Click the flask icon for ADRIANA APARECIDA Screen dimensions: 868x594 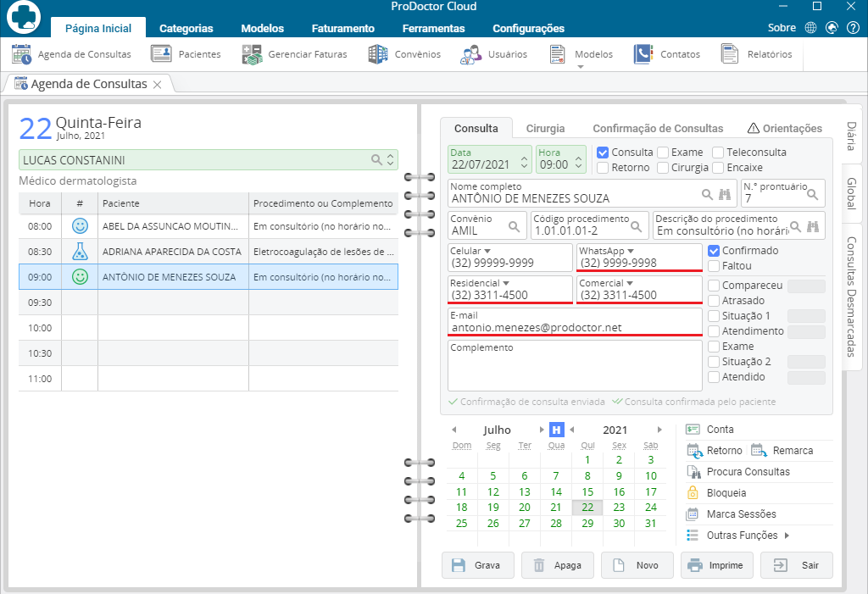coord(80,252)
